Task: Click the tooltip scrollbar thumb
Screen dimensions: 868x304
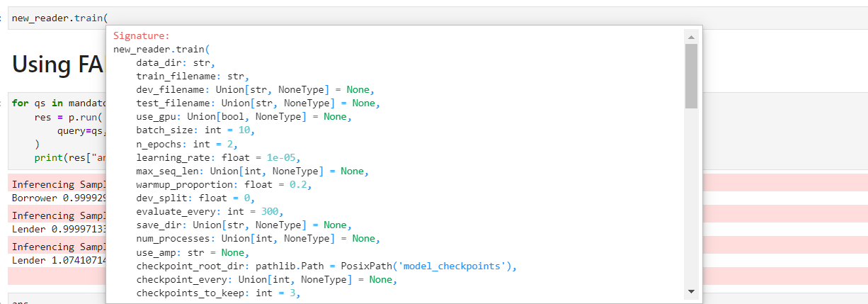Action: tap(691, 76)
